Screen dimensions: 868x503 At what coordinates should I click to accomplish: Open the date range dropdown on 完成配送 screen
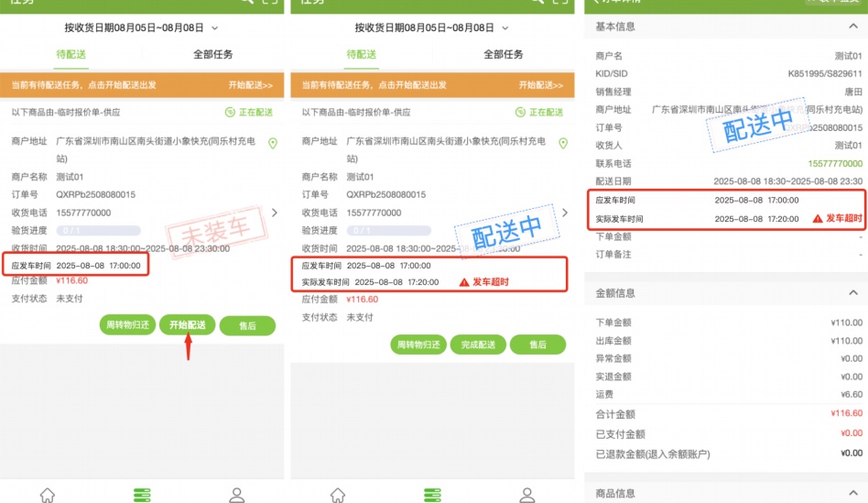505,29
